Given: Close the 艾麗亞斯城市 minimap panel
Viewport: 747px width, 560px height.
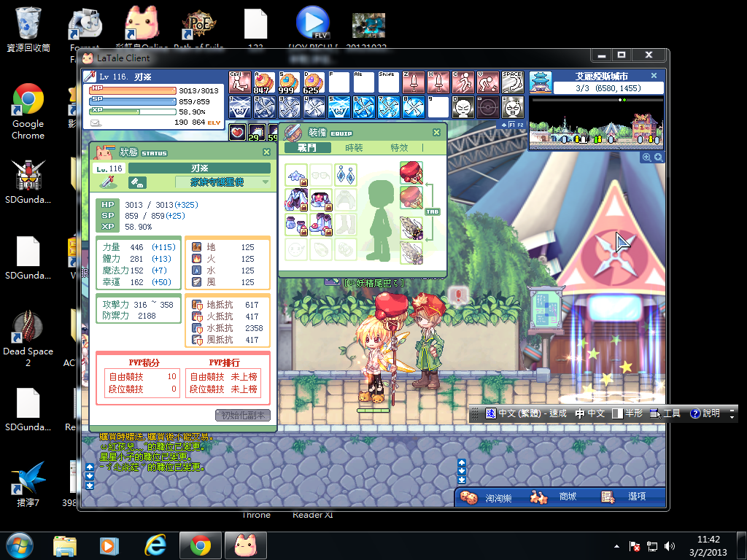Looking at the screenshot, I should 654,76.
